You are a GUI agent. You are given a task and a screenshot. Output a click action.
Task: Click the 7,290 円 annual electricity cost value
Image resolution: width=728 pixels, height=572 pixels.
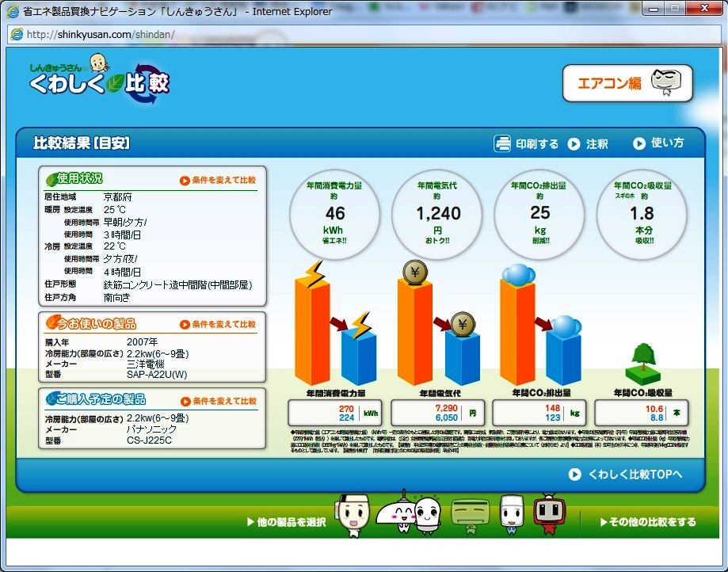pyautogui.click(x=446, y=408)
